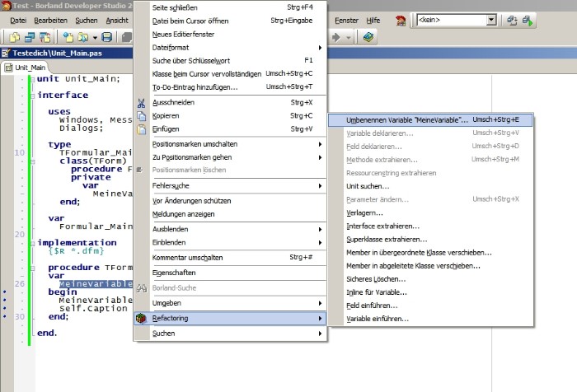Open the Fenster menu
The width and height of the screenshot is (577, 392).
[346, 21]
